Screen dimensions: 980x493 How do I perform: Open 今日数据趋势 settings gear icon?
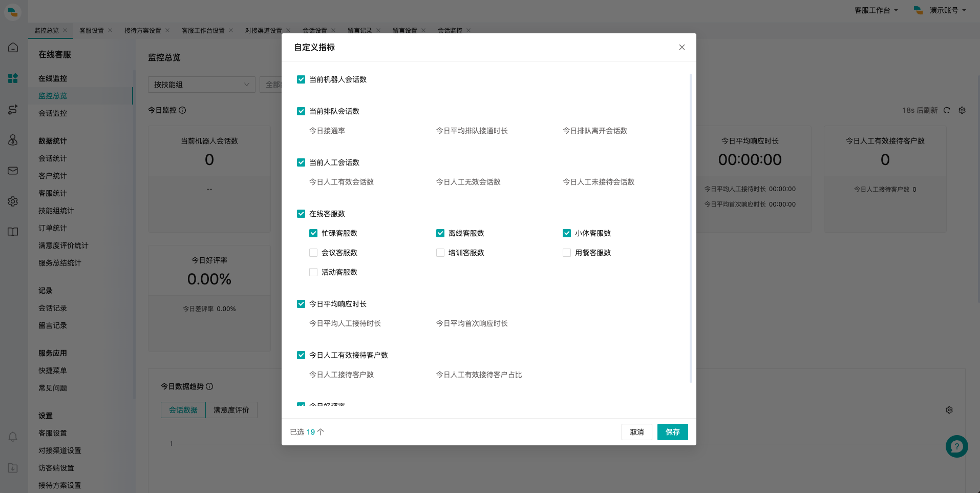click(949, 410)
